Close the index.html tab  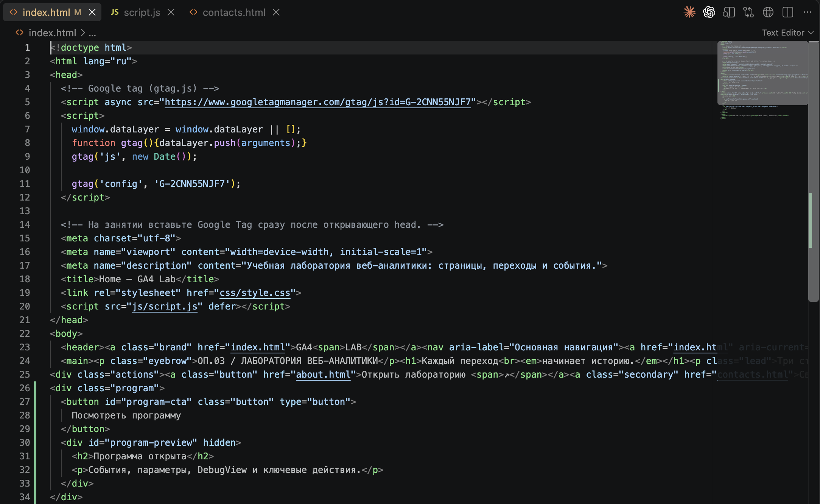pos(92,12)
